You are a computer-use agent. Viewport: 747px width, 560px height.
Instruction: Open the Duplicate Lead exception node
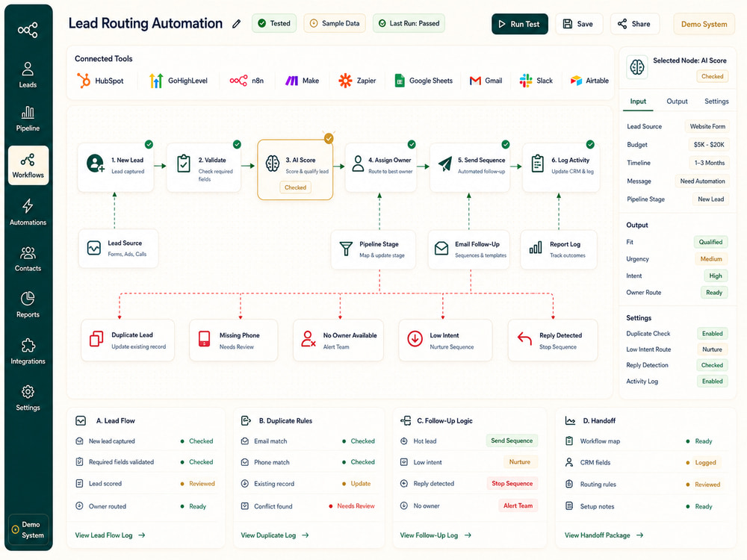(x=128, y=340)
